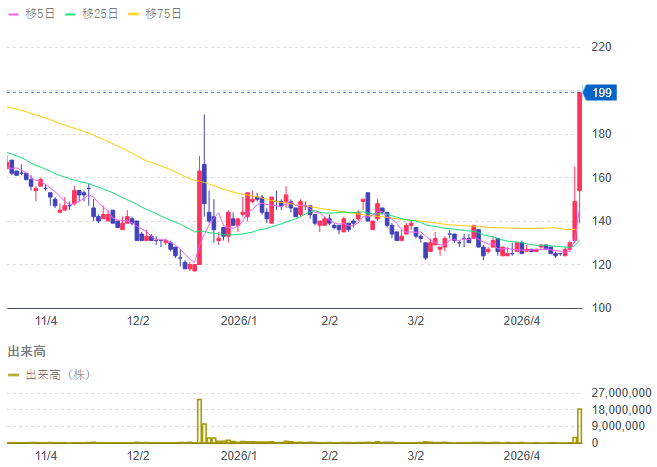The image size is (657, 467).
Task: Click the 220 price axis label
Action: 601,47
